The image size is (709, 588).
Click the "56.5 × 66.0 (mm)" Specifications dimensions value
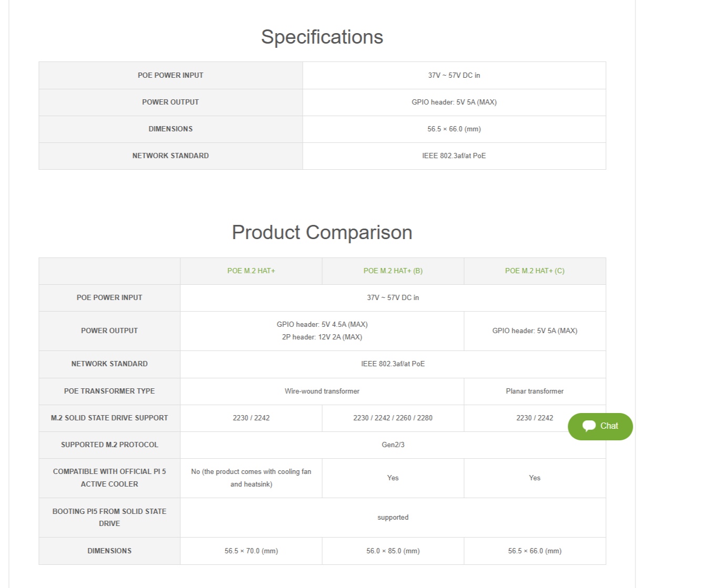[454, 129]
